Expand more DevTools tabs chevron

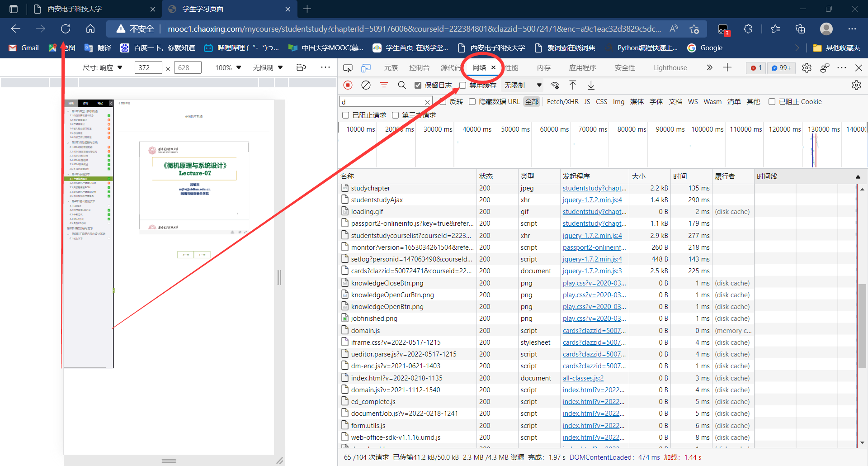pos(709,67)
